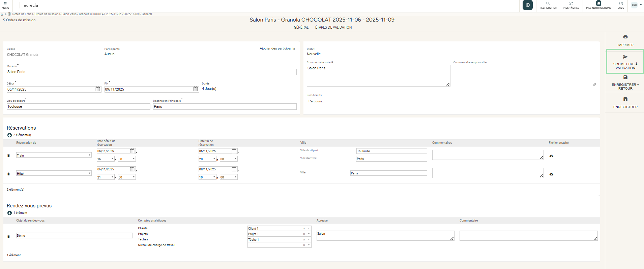Open the calendar picker for Fin date

tap(196, 89)
